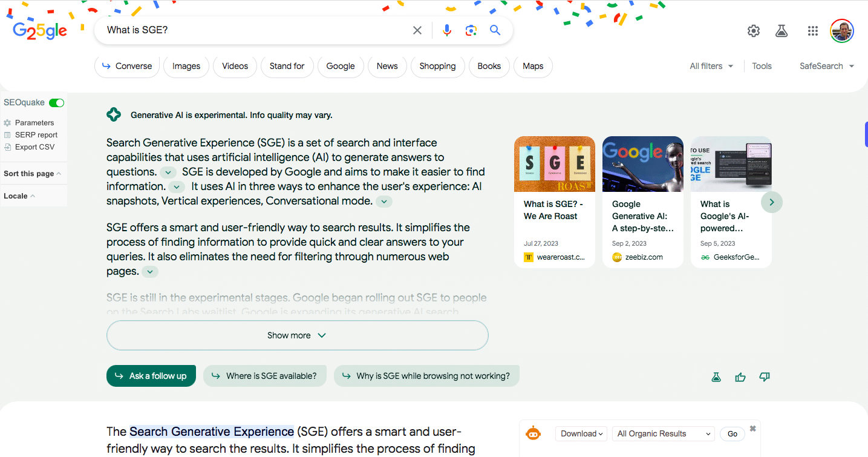Expand the Locale section
868x457 pixels.
[x=19, y=196]
